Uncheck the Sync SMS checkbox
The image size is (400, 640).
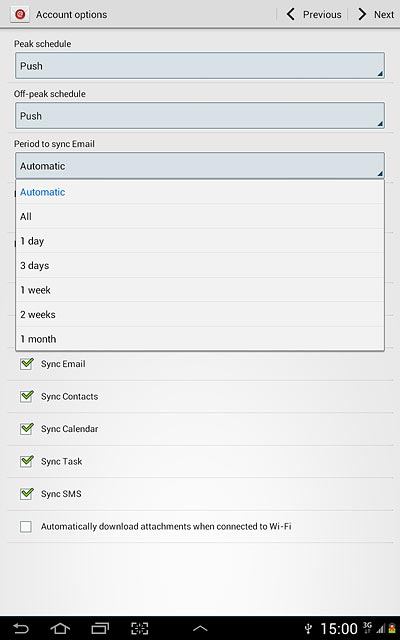(x=27, y=493)
